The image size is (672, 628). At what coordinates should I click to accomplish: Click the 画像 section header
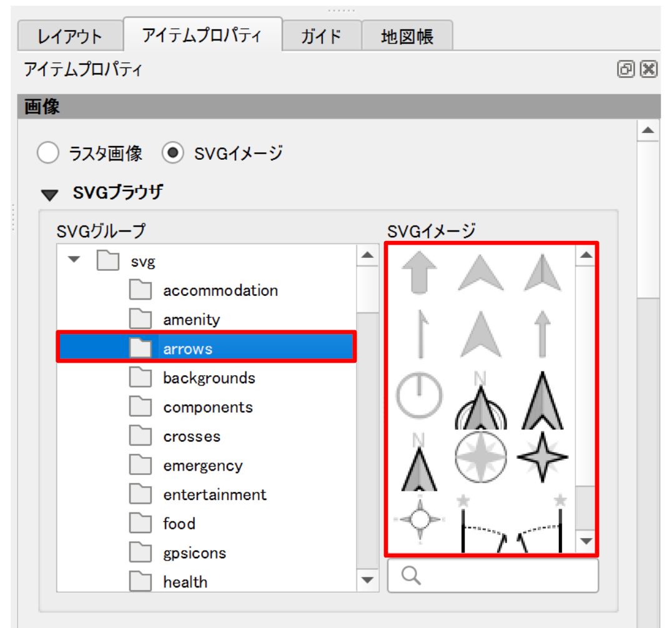(338, 106)
